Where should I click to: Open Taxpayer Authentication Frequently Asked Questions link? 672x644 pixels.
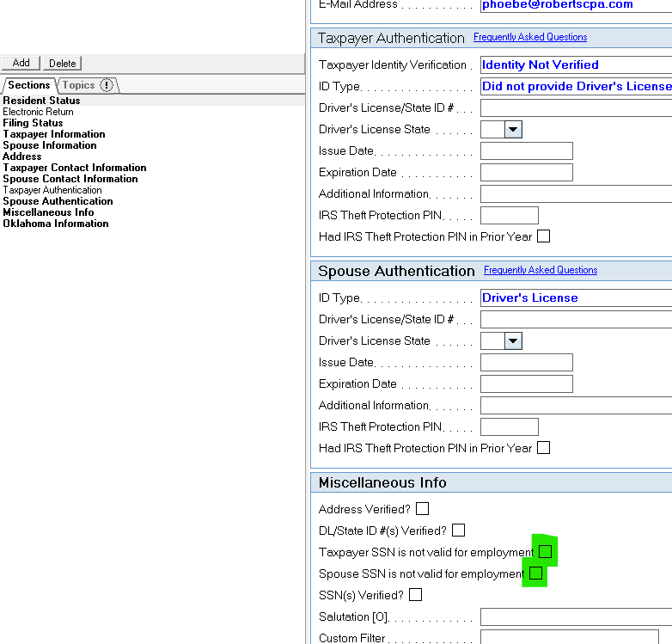point(530,37)
